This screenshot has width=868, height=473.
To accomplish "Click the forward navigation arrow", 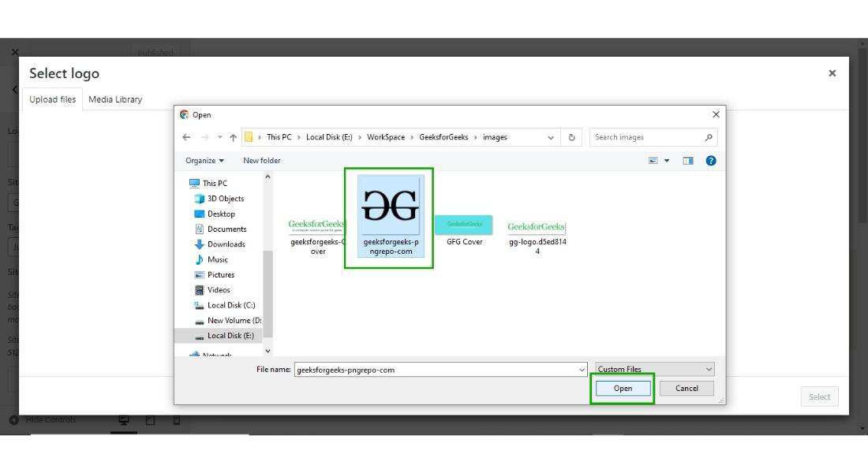I will click(205, 137).
